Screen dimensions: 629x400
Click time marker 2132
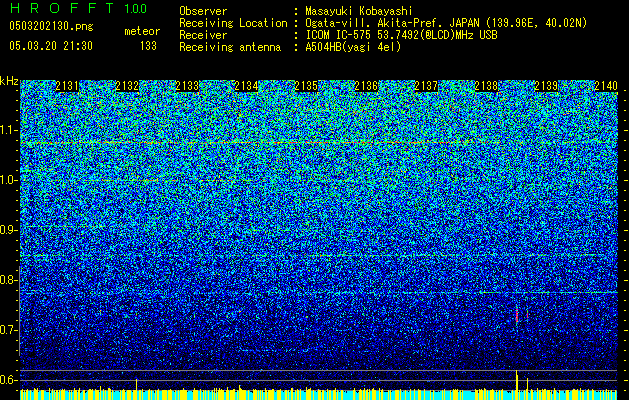coord(127,86)
